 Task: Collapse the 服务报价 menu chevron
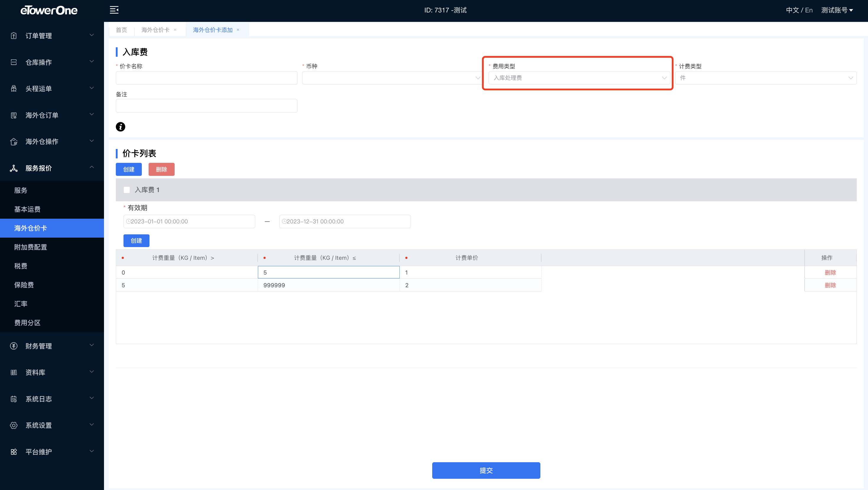(92, 168)
